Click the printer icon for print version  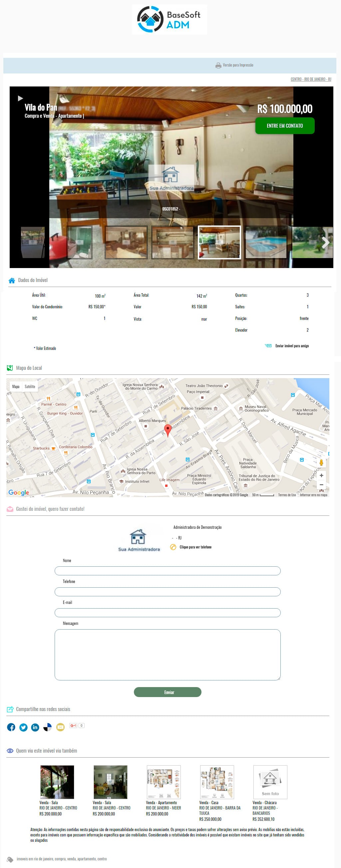pos(218,66)
